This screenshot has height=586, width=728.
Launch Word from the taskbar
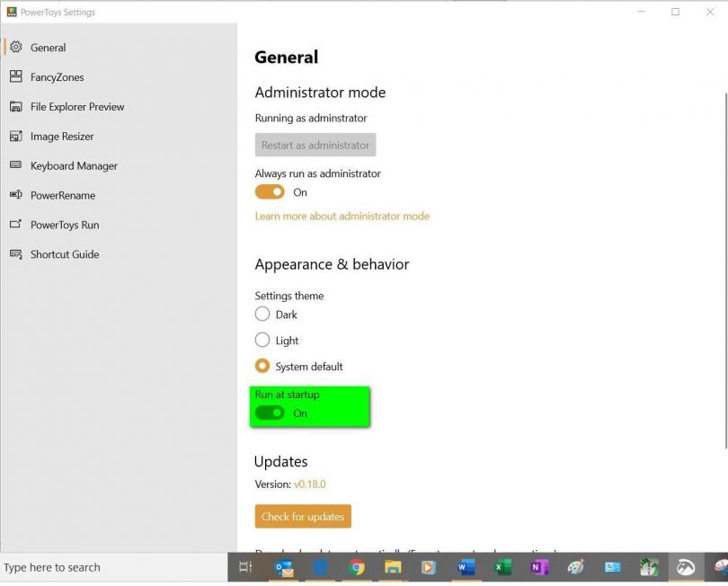coord(466,567)
